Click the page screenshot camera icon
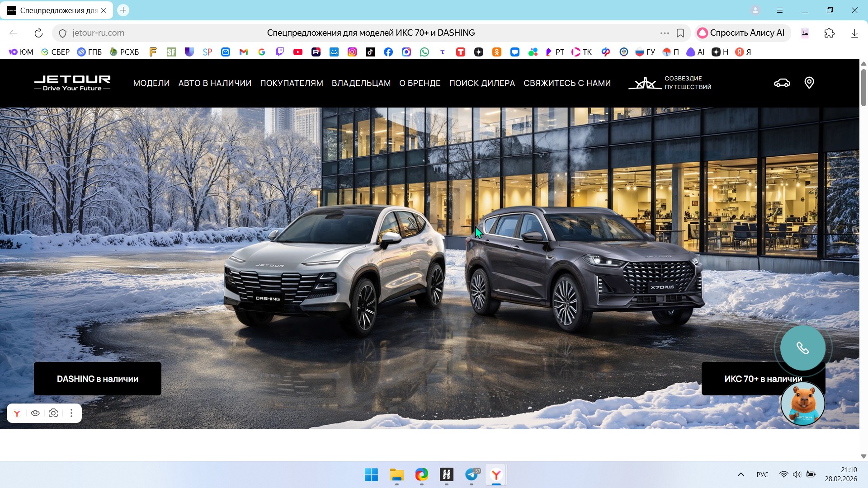The image size is (868, 488). [x=53, y=413]
